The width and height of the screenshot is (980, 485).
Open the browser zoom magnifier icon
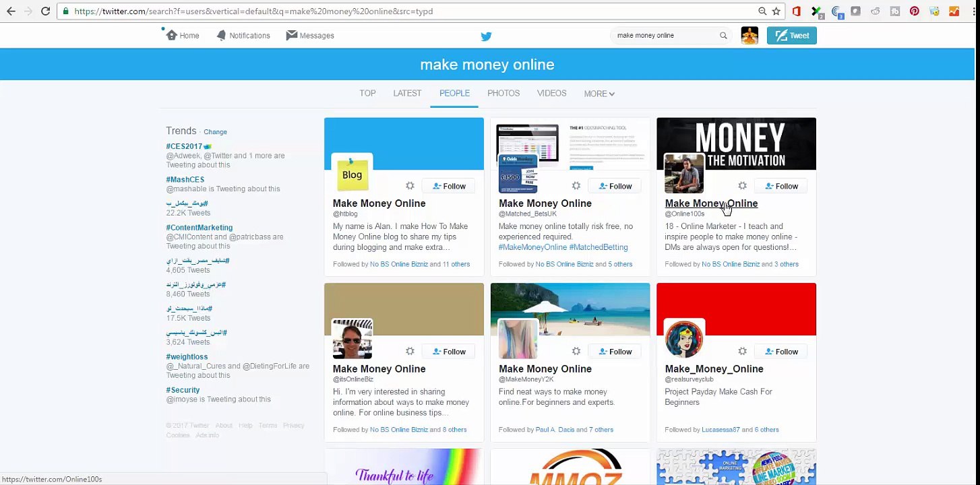click(762, 11)
